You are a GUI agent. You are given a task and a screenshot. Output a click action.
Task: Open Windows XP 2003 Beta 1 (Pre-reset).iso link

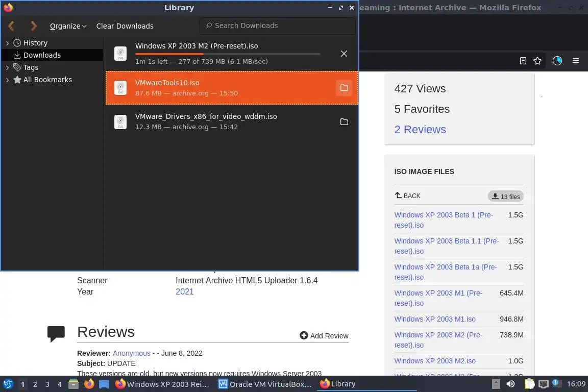(444, 220)
